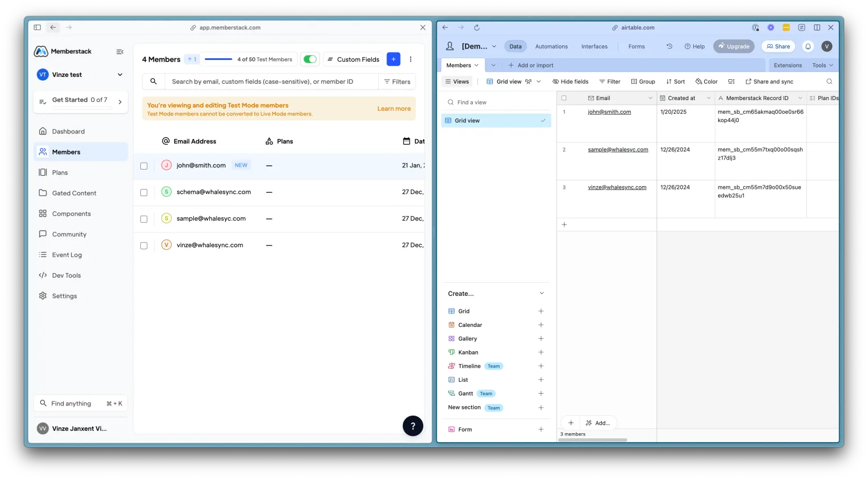868x479 pixels.
Task: Open Group options in Airtable
Action: [643, 81]
